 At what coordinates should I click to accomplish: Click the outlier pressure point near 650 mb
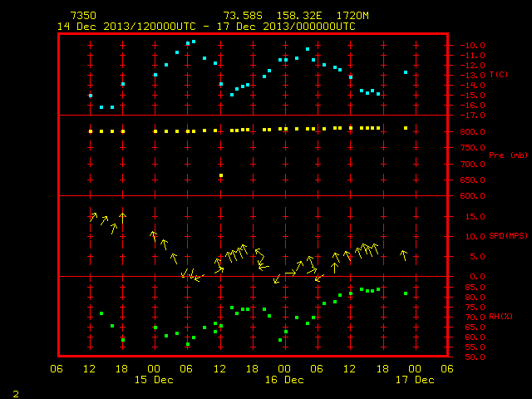click(221, 175)
